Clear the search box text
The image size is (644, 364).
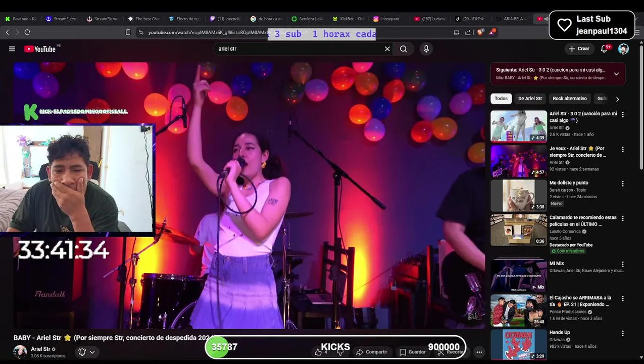tap(387, 49)
